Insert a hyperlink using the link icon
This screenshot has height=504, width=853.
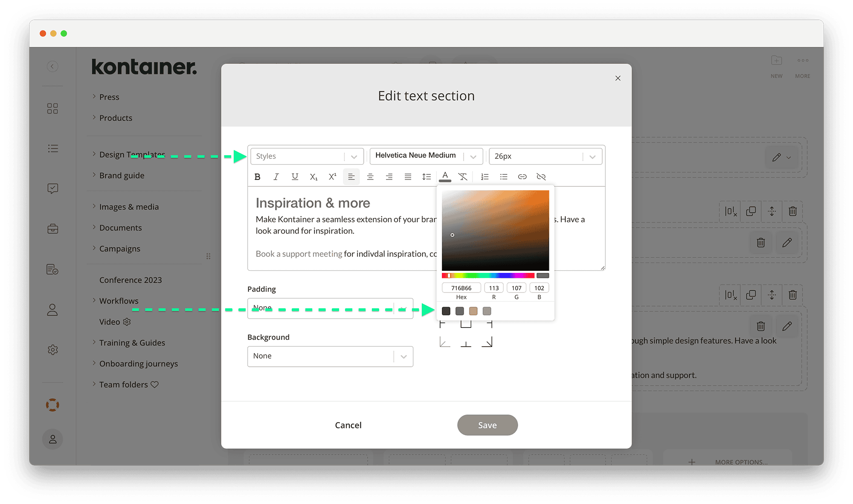coord(522,177)
